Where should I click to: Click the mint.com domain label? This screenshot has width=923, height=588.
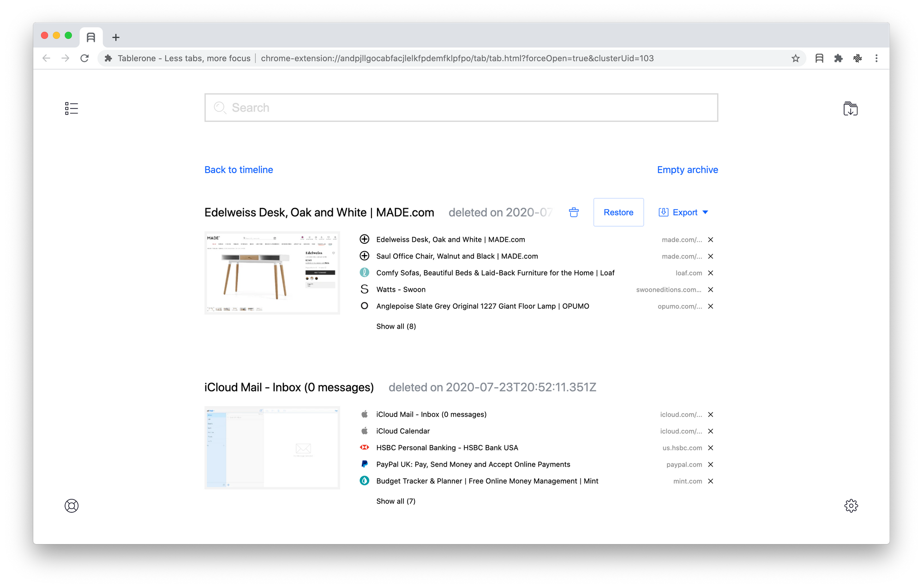pyautogui.click(x=688, y=481)
